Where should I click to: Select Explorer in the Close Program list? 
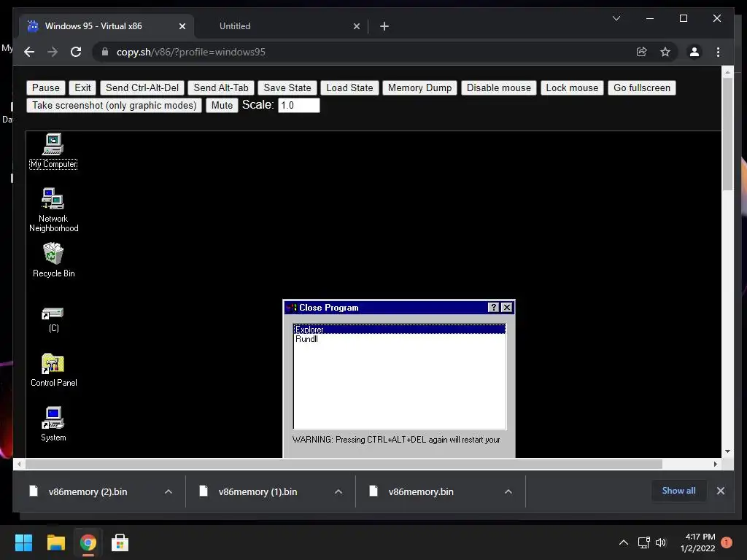399,329
